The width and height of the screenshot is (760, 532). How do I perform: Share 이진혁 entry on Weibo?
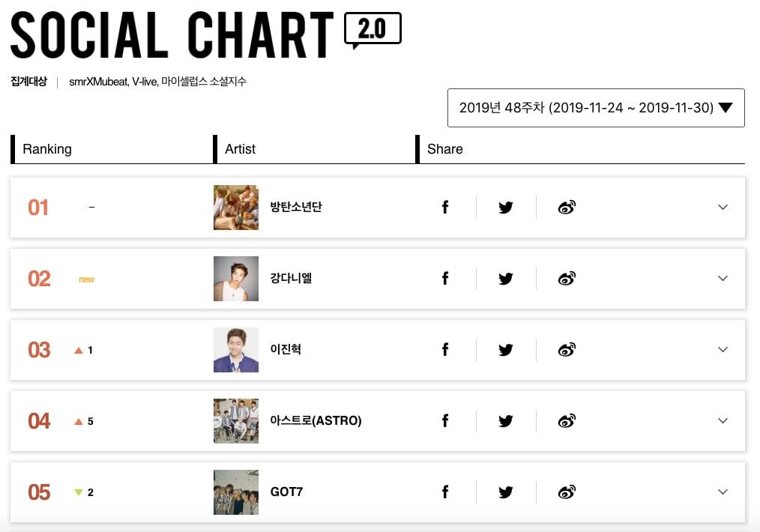click(567, 350)
